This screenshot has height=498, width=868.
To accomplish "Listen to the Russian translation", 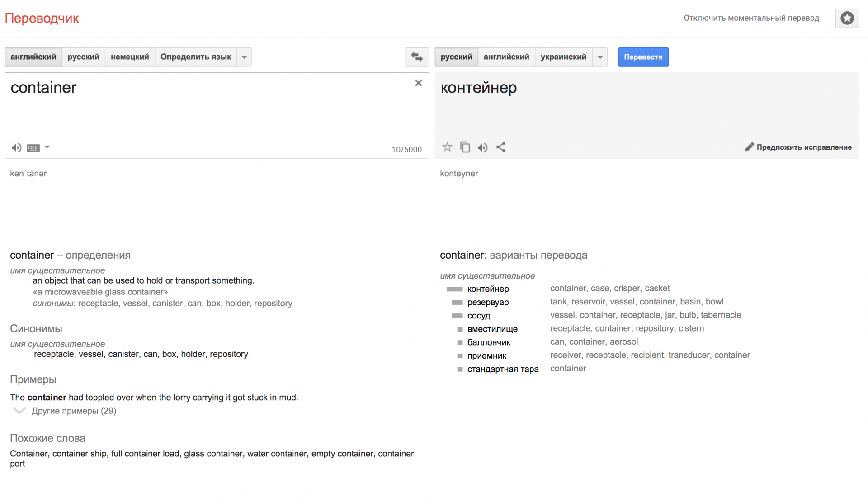I will click(x=483, y=147).
